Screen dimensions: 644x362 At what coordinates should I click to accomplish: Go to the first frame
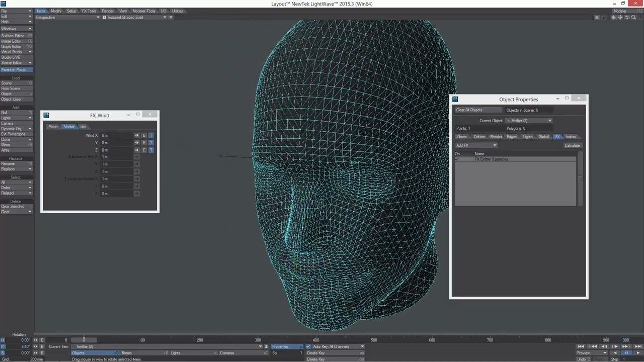(x=581, y=346)
